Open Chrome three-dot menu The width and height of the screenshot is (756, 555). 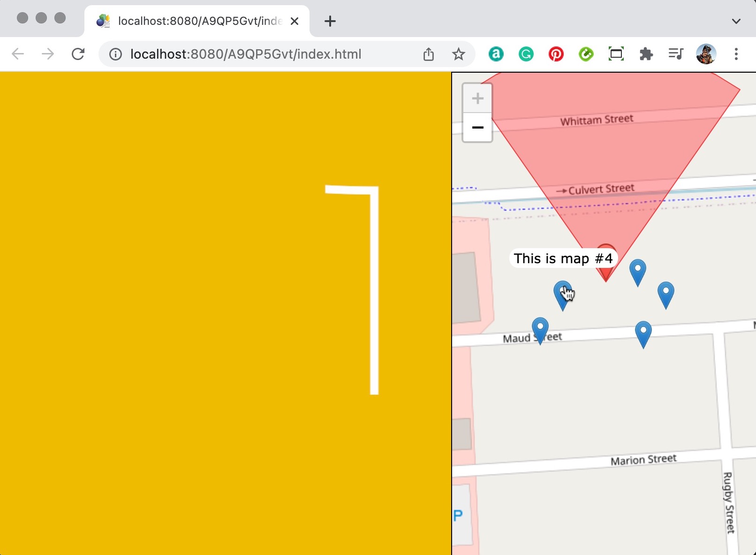coord(736,54)
